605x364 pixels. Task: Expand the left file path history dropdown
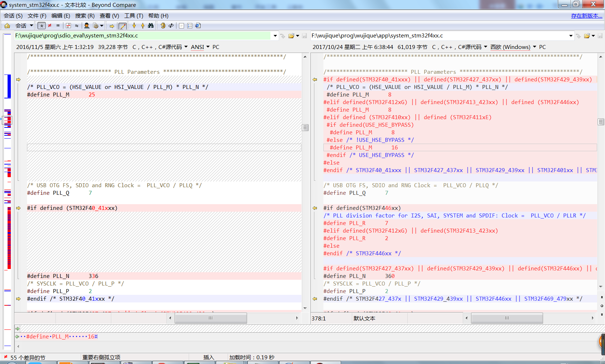tap(275, 36)
